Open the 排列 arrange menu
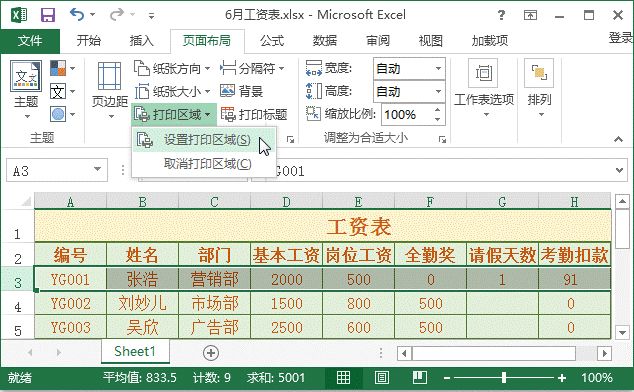634x392 pixels. (539, 88)
